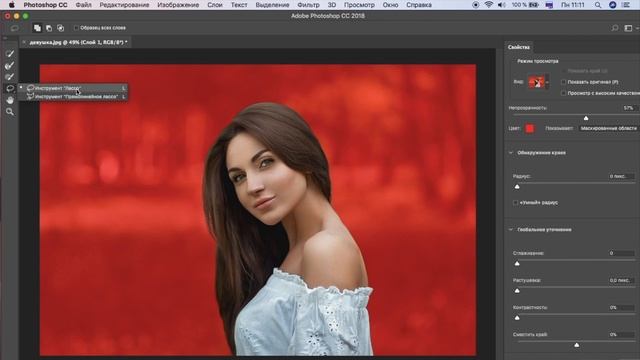This screenshot has height=360, width=640.
Task: Open the Wi-Fi status menu
Action: coord(489,5)
